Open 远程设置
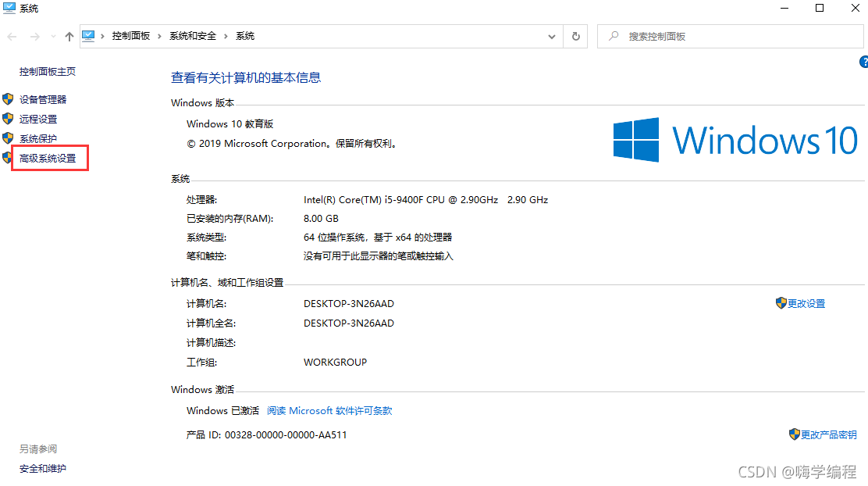The width and height of the screenshot is (868, 486). [x=38, y=119]
